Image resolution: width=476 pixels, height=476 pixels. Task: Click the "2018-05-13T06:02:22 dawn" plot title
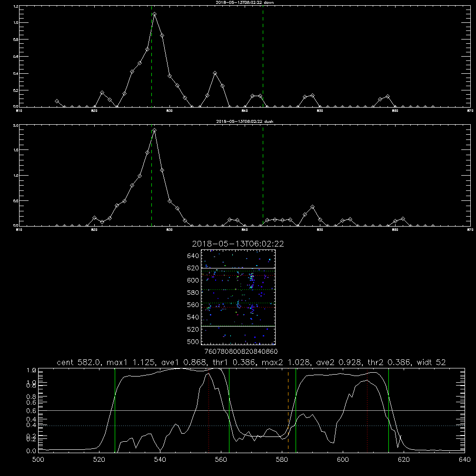coord(245,2)
